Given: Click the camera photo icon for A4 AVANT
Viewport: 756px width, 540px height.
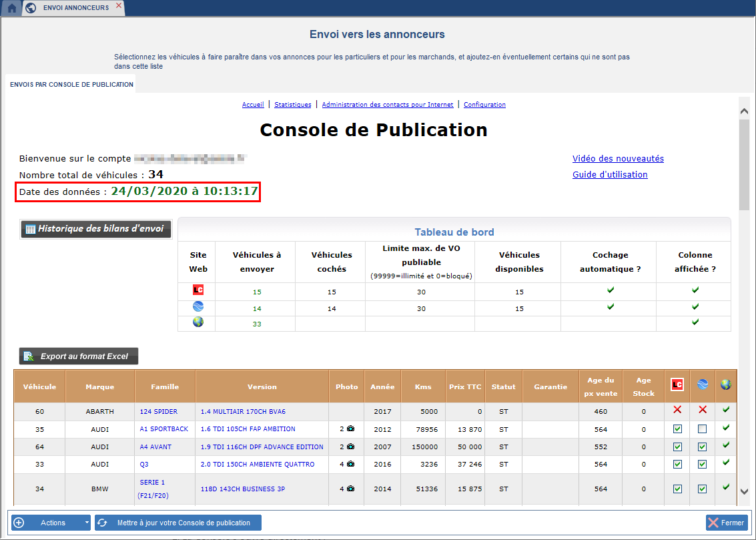Looking at the screenshot, I should [x=350, y=447].
